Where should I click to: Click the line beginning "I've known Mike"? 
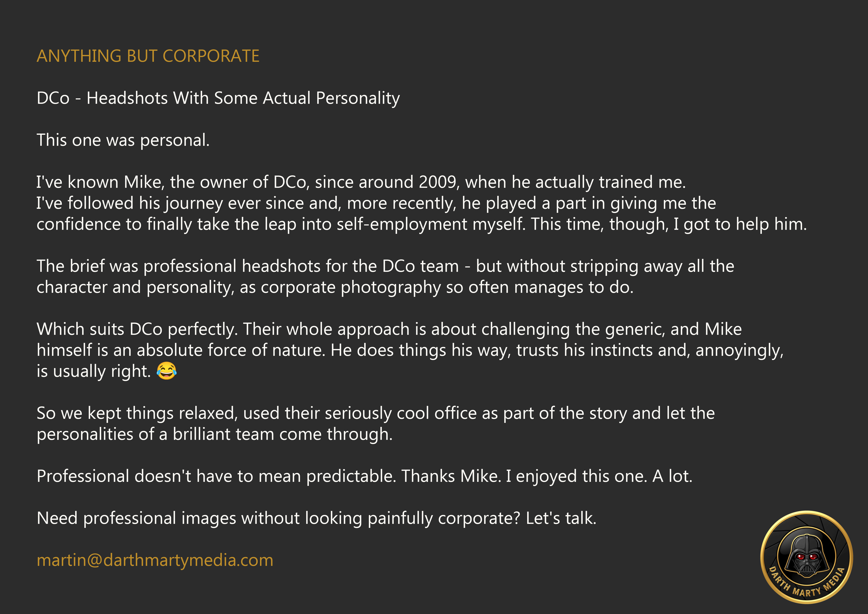click(x=361, y=182)
